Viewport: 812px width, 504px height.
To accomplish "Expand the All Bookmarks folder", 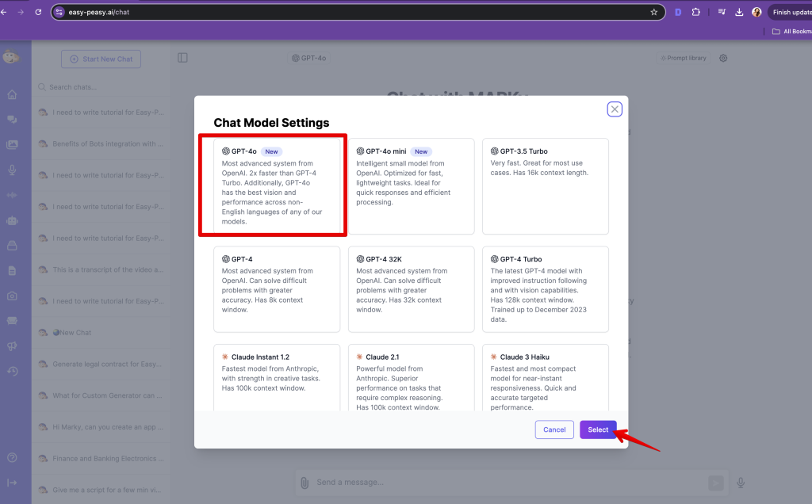I will point(791,31).
